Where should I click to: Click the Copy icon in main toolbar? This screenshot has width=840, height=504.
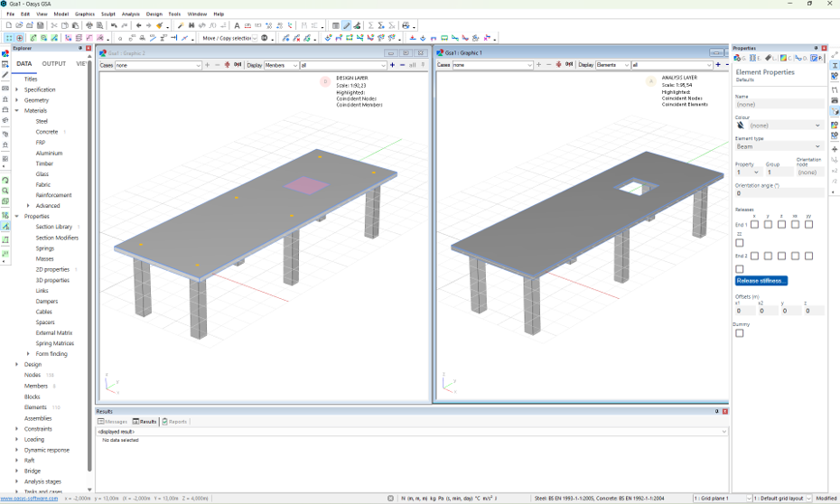click(66, 25)
